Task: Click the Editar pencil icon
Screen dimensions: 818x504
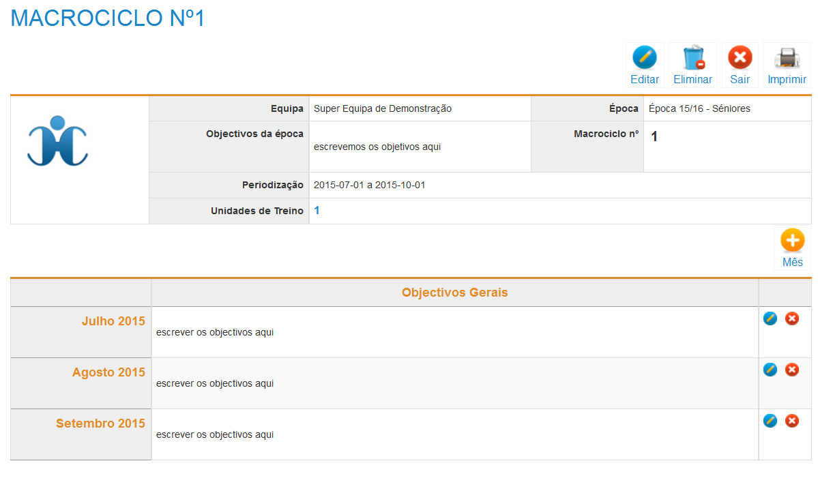Action: [644, 58]
